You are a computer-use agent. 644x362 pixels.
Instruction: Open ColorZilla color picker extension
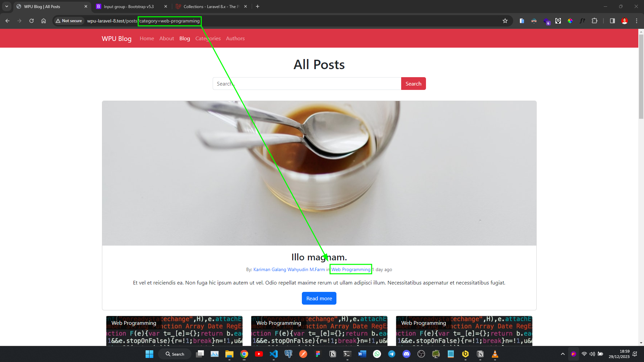(570, 21)
